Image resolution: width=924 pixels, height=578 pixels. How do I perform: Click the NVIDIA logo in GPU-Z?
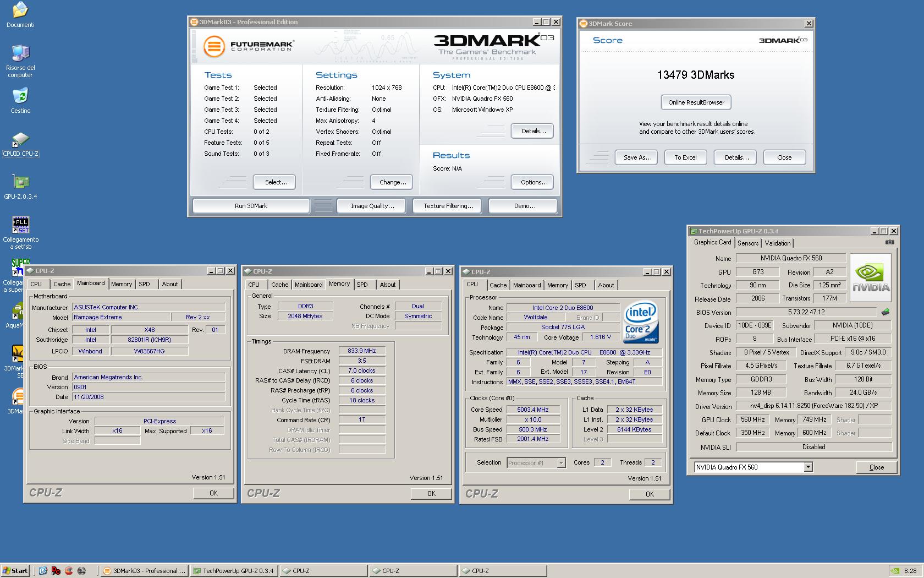870,277
